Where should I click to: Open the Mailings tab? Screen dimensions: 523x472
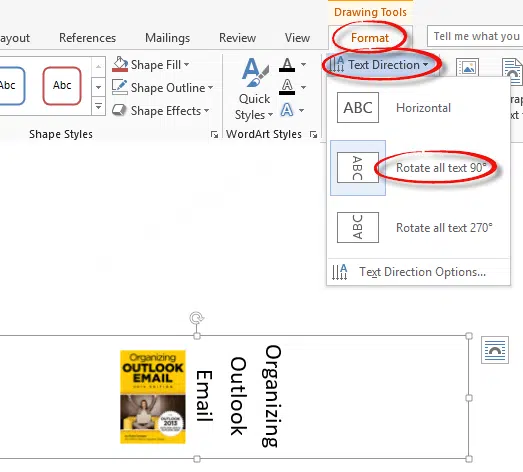(x=167, y=38)
